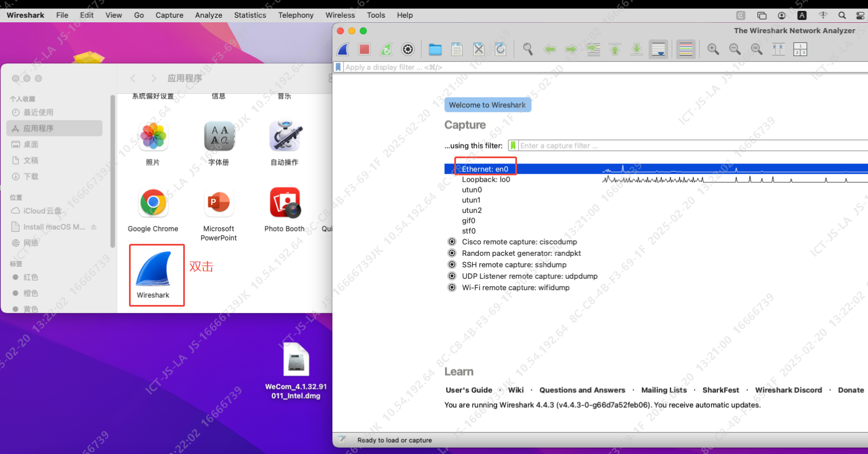The width and height of the screenshot is (868, 454).
Task: Select the utun0 interface row
Action: point(656,190)
